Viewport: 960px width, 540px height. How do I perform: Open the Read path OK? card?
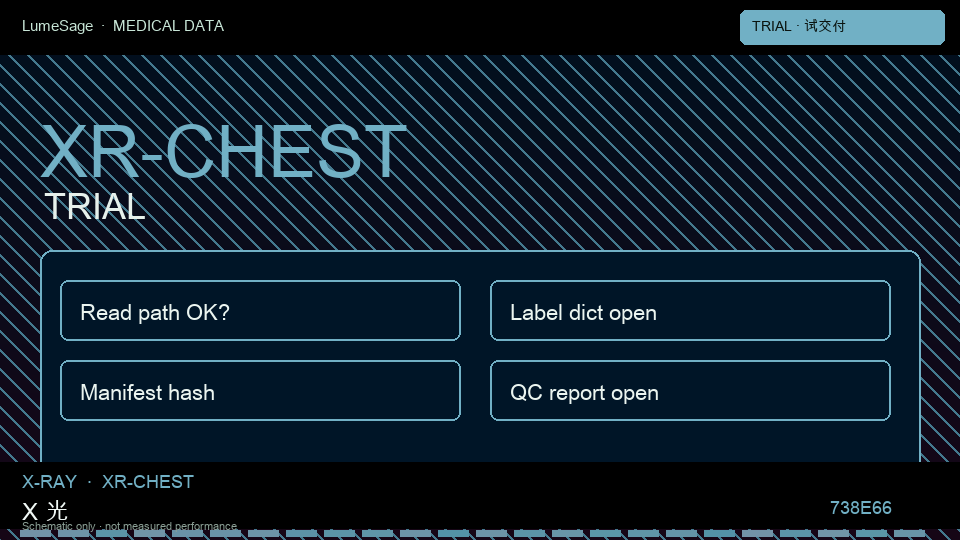tap(260, 310)
